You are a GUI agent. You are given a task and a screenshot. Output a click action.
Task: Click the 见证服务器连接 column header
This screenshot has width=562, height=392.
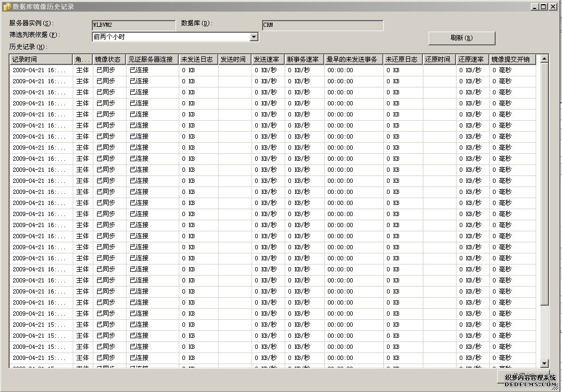coord(152,60)
